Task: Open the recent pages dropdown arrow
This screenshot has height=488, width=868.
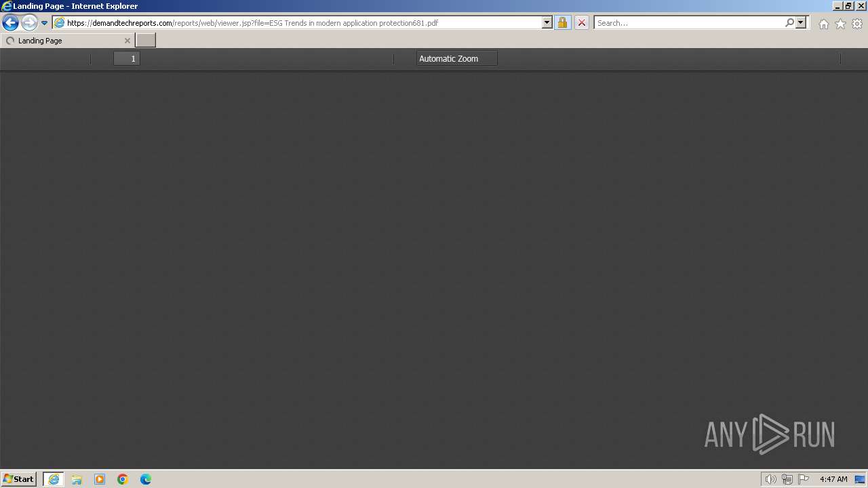Action: [x=45, y=23]
